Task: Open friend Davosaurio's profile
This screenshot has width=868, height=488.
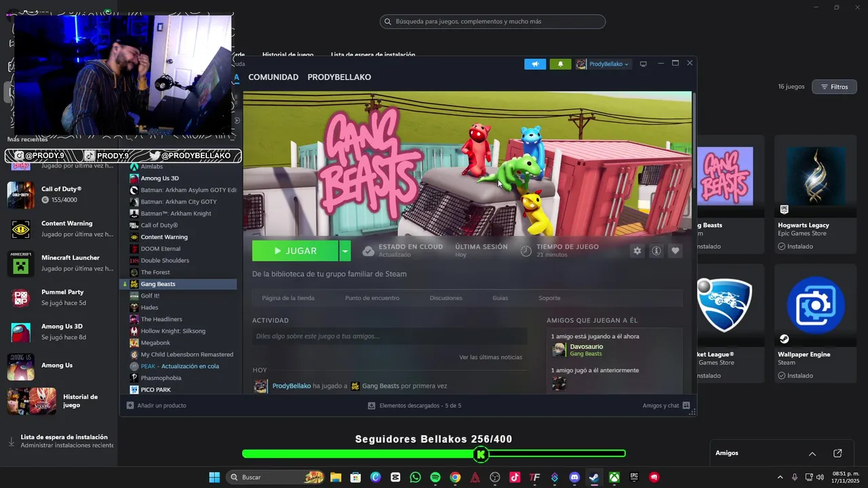Action: pos(586,347)
